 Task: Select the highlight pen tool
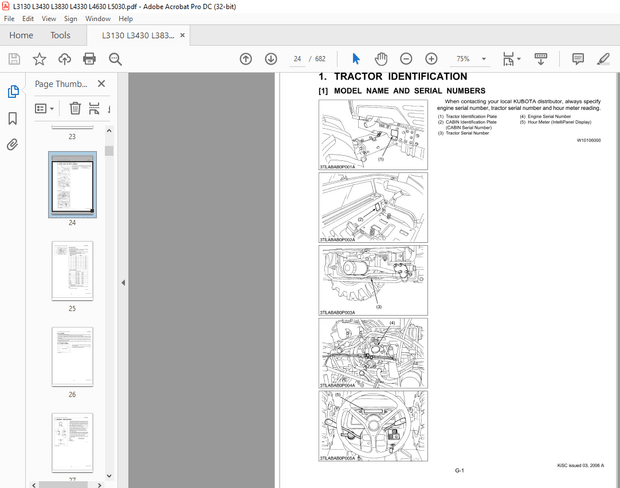click(603, 59)
